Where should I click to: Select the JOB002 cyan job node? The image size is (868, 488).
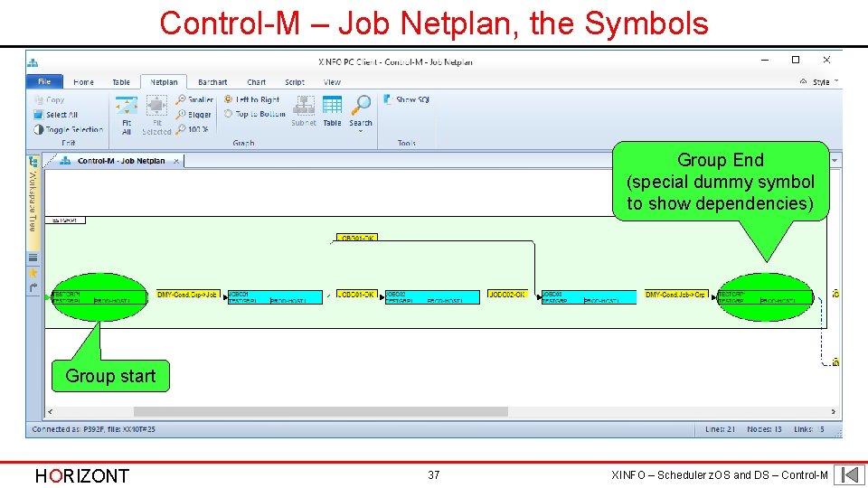433,297
